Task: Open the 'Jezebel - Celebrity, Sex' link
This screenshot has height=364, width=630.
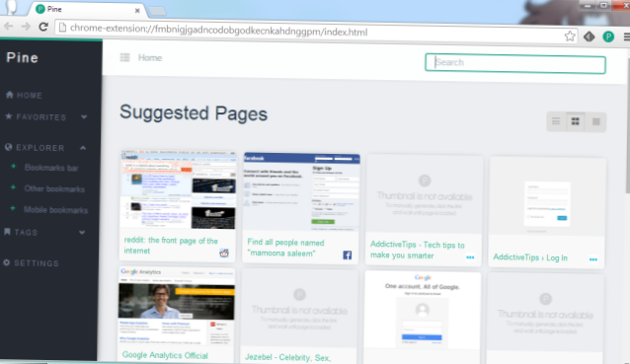Action: (287, 357)
